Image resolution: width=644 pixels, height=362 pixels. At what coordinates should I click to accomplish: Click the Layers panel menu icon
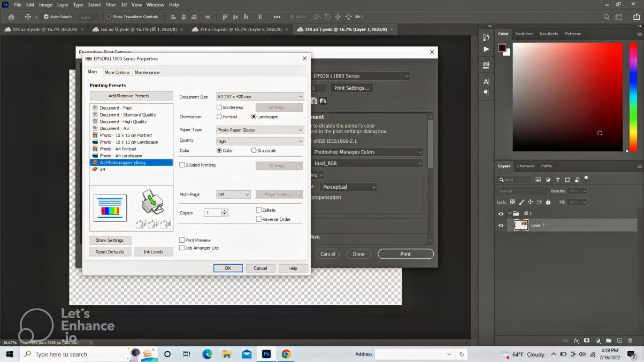click(639, 166)
